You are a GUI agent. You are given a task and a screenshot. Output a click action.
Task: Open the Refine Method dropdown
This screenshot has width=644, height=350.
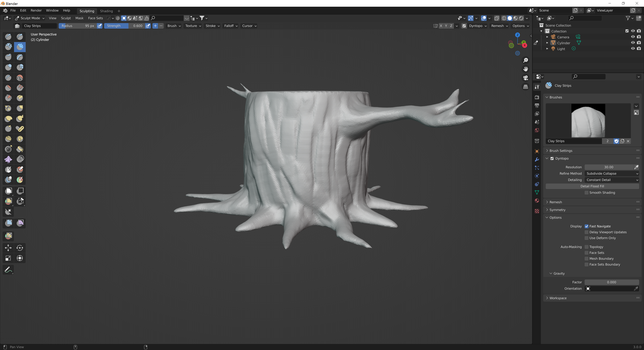point(611,173)
